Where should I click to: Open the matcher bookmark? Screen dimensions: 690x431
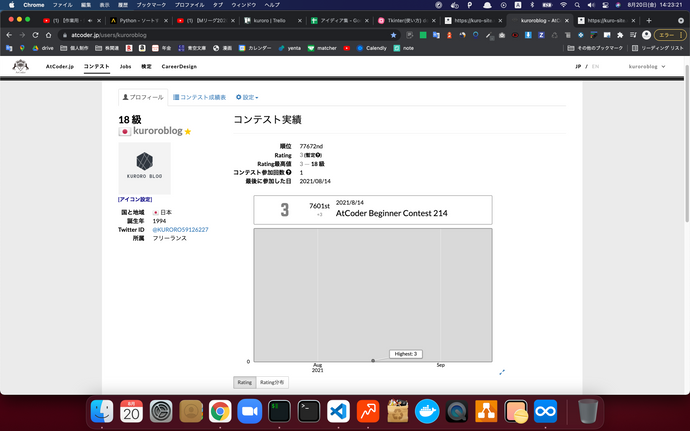[322, 48]
